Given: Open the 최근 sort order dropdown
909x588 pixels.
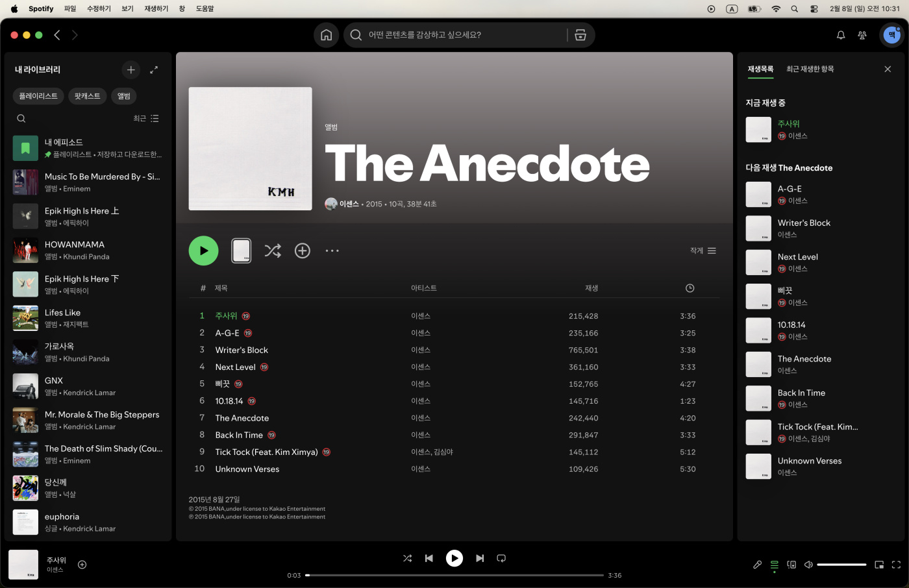Looking at the screenshot, I should [146, 119].
